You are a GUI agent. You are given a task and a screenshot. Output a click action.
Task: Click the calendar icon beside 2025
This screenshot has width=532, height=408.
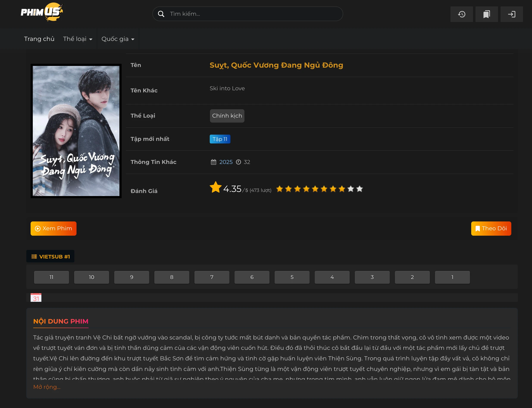coord(213,162)
